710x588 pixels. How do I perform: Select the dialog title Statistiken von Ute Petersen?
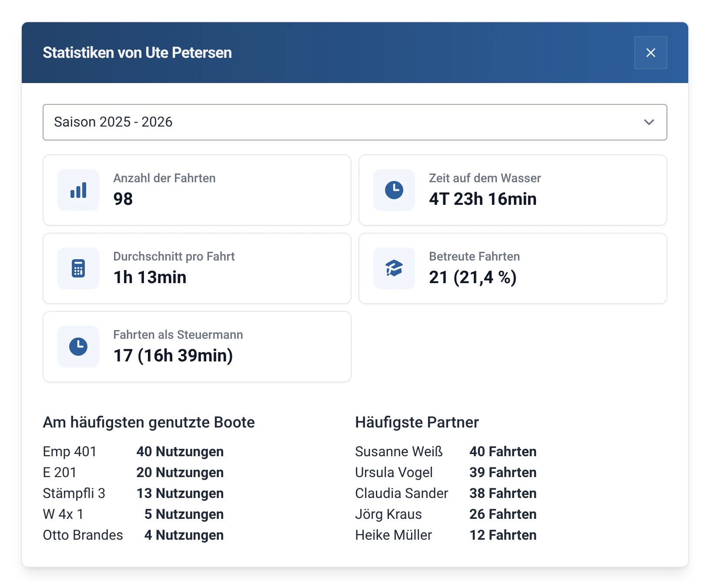pyautogui.click(x=137, y=53)
